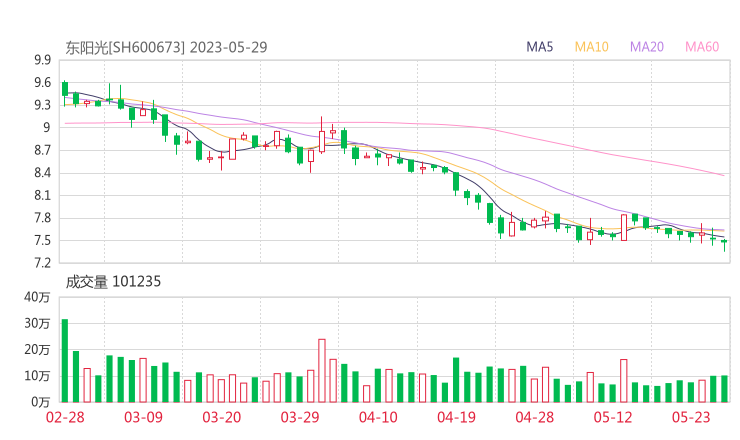The image size is (740, 440).
Task: Click the 8.1 price axis label
Action: [x=42, y=195]
